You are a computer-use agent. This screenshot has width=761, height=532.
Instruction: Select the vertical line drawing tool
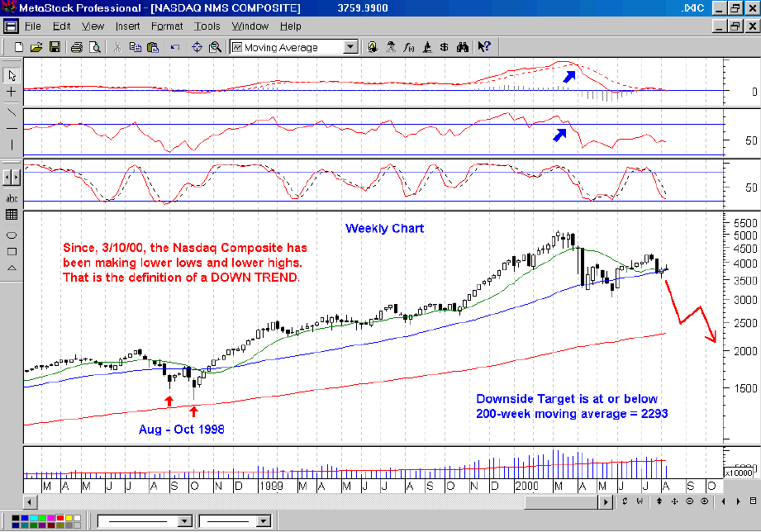click(12, 145)
